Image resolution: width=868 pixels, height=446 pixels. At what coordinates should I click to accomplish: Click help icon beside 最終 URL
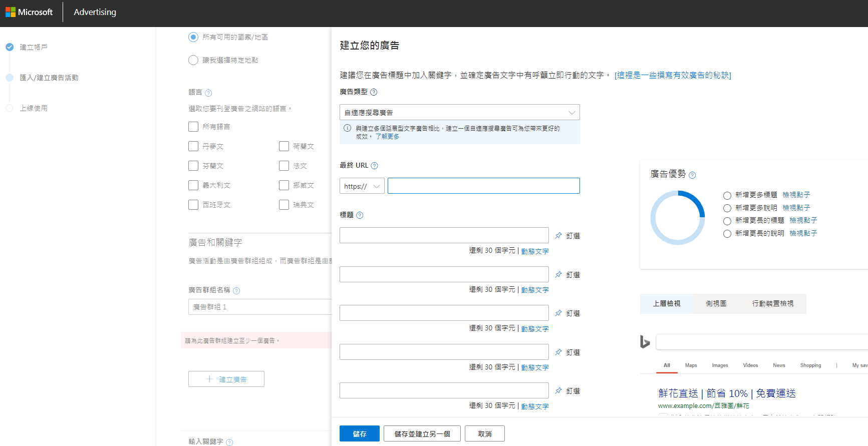(x=374, y=166)
